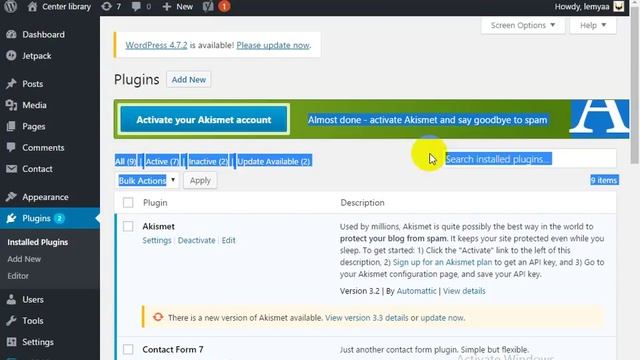The height and width of the screenshot is (360, 640).
Task: Click Please update now link
Action: pos(273,45)
